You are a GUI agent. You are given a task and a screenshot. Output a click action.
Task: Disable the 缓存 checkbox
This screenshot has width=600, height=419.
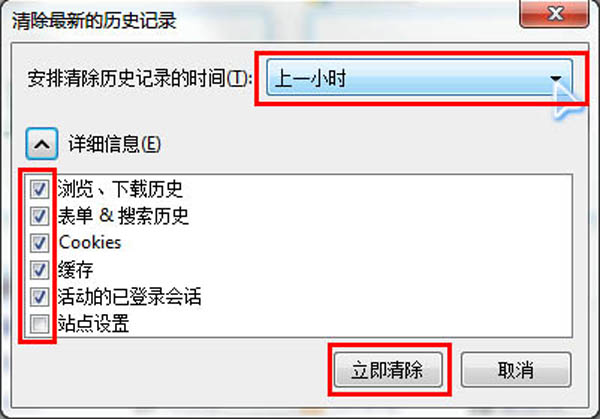tap(39, 270)
